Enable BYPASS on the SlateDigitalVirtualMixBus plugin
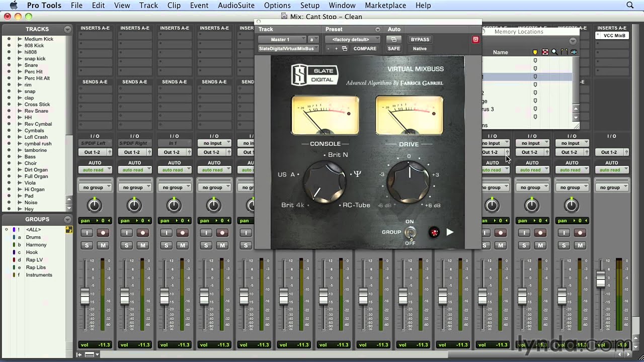 click(x=420, y=39)
